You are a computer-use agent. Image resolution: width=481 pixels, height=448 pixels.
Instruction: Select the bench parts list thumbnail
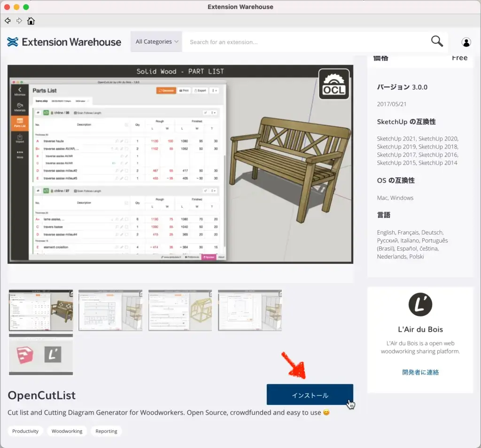pyautogui.click(x=41, y=310)
